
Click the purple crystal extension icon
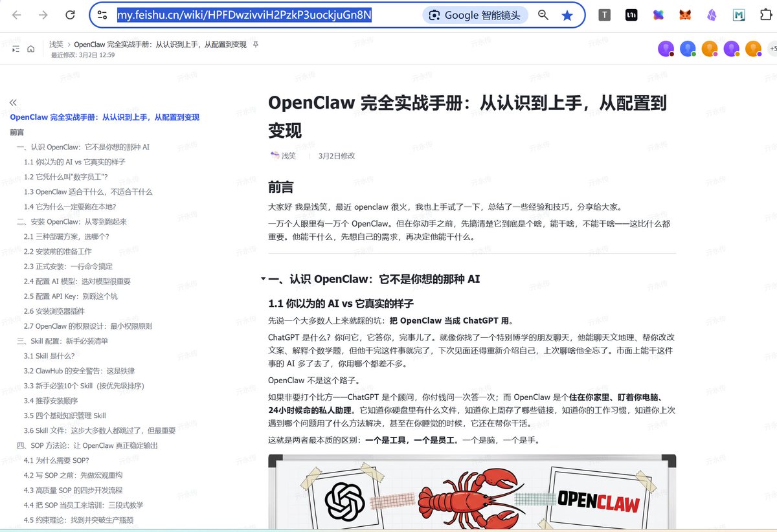click(x=711, y=14)
